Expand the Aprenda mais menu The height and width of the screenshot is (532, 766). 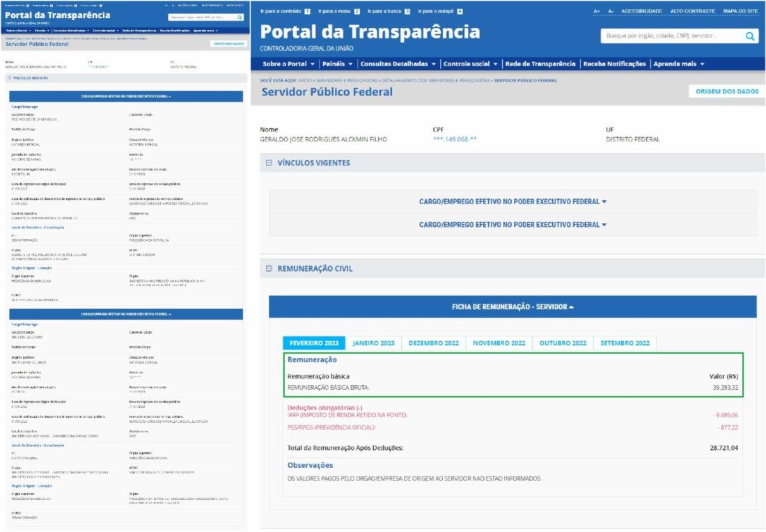click(678, 64)
